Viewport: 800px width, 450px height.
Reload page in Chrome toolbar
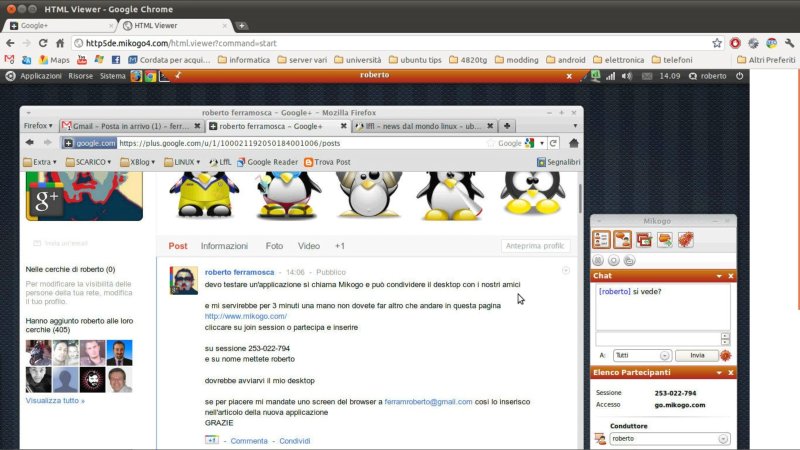(43, 43)
